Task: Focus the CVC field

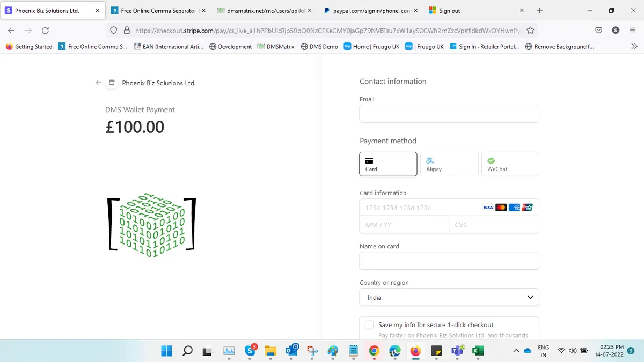Action: (494, 225)
